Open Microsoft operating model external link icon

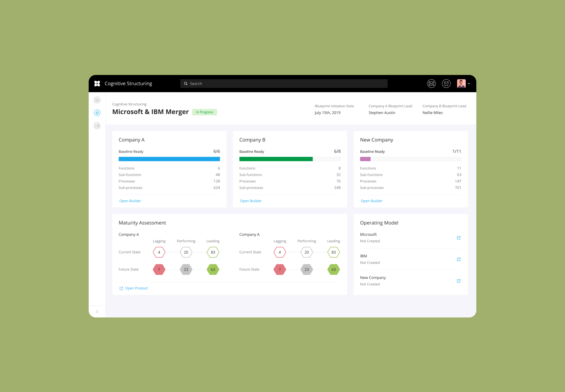point(458,238)
